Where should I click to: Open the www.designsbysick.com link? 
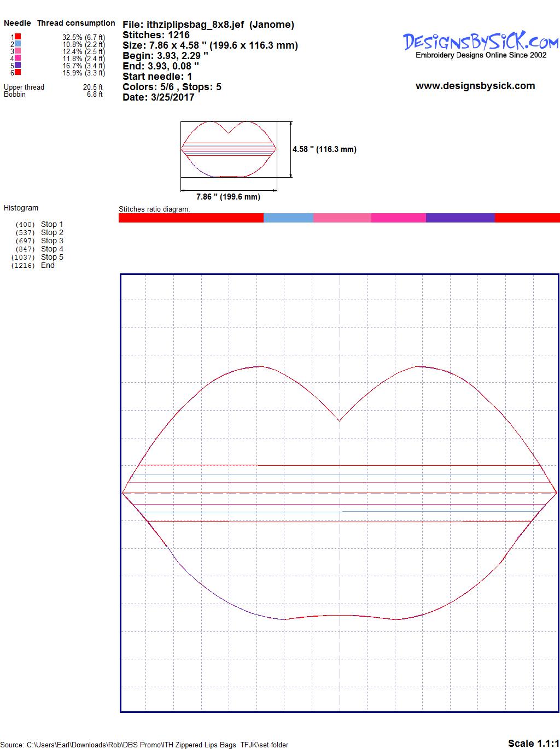pos(475,86)
